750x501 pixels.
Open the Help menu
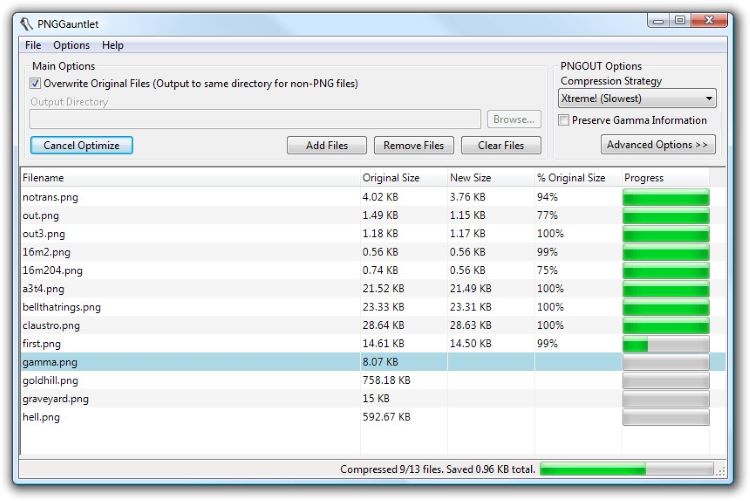[x=113, y=45]
